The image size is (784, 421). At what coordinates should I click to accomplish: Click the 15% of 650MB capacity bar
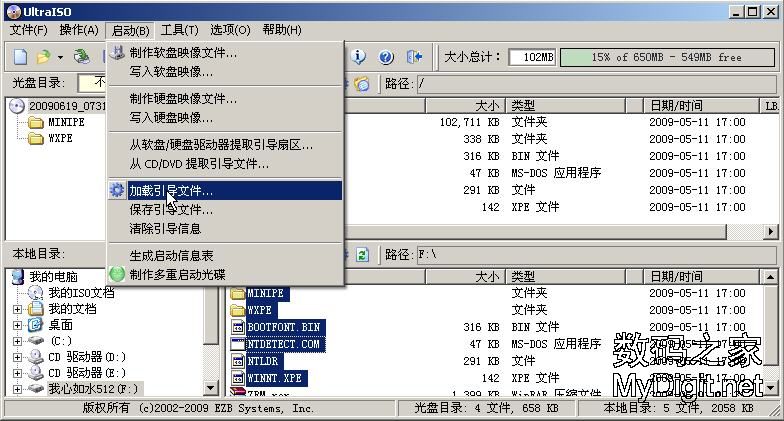pyautogui.click(x=667, y=57)
